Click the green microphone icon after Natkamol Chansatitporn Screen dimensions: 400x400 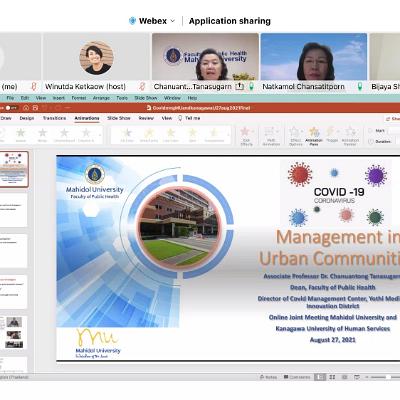coord(360,87)
